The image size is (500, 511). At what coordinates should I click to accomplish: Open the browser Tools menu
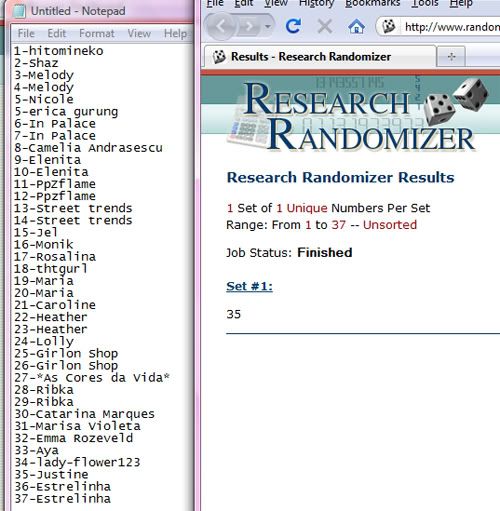click(425, 3)
